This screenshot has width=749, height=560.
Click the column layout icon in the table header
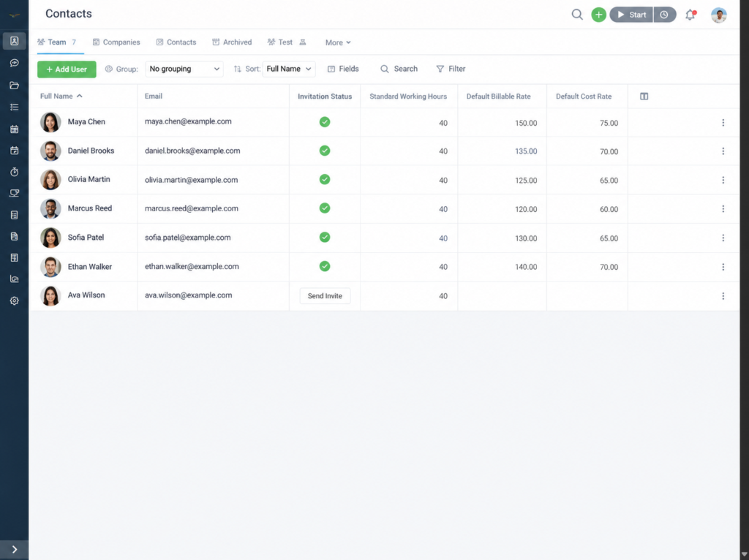pyautogui.click(x=644, y=97)
